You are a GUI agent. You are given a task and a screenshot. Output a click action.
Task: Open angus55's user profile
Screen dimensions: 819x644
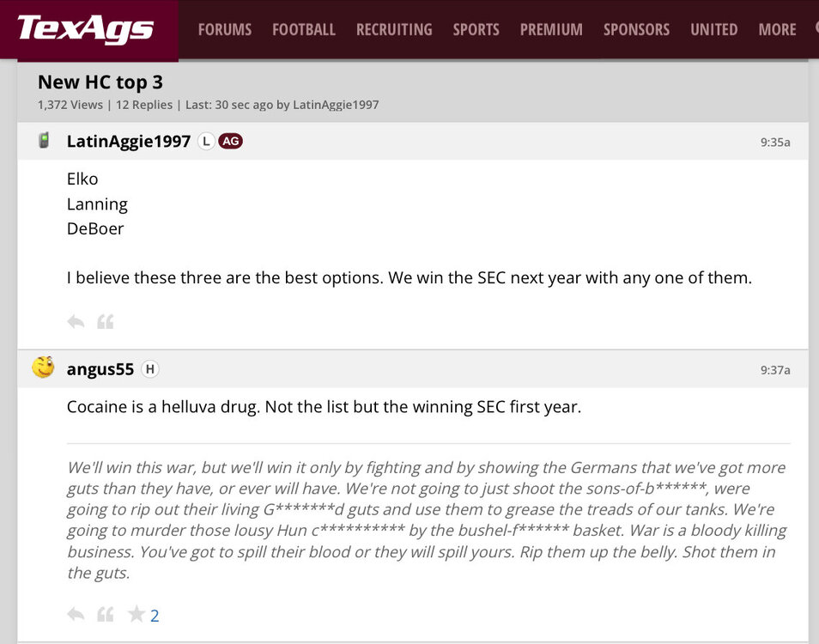[x=100, y=369]
